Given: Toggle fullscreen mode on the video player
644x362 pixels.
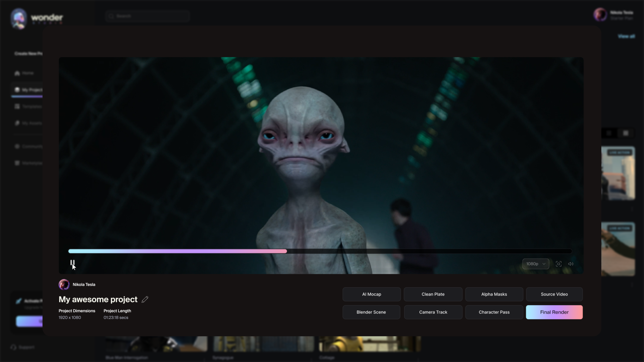Looking at the screenshot, I should 558,264.
